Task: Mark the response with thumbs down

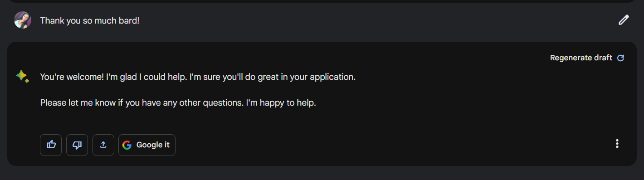Action: point(77,145)
